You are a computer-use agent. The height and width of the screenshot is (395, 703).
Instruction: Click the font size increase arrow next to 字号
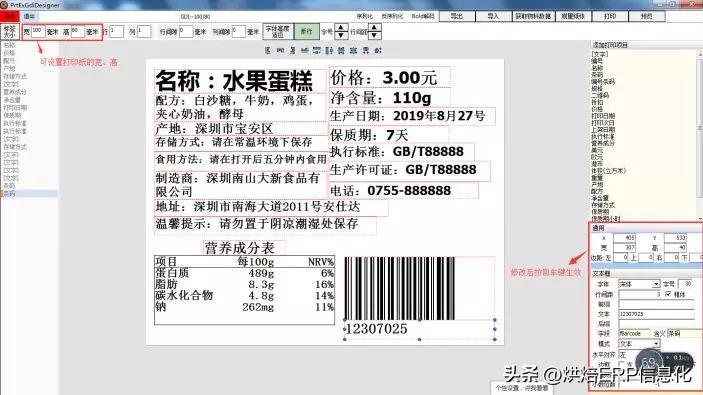[341, 28]
